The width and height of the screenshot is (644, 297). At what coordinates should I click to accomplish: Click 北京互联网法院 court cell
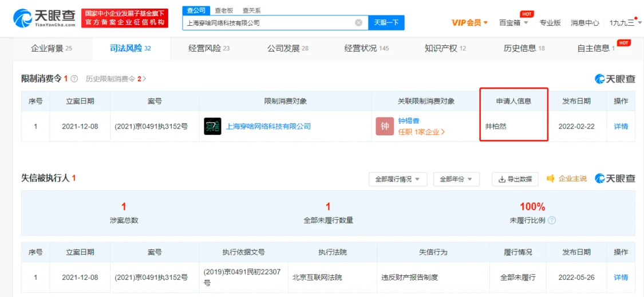pyautogui.click(x=317, y=278)
